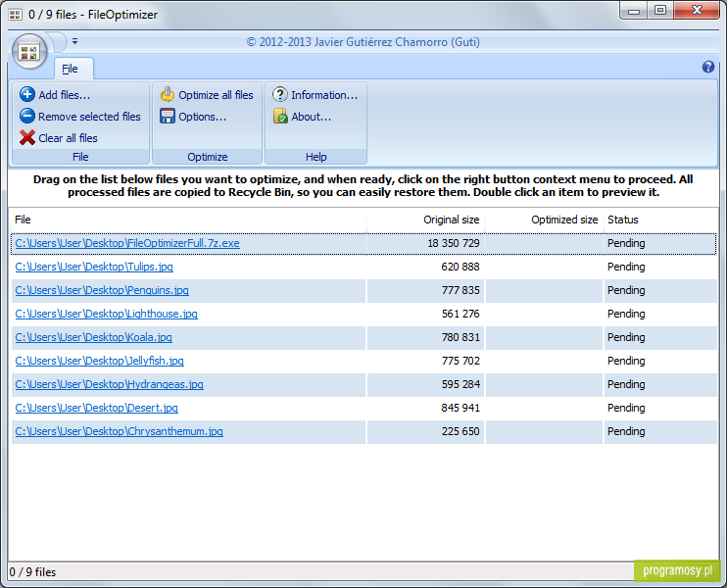Click the About... label
The width and height of the screenshot is (727, 588).
[312, 117]
